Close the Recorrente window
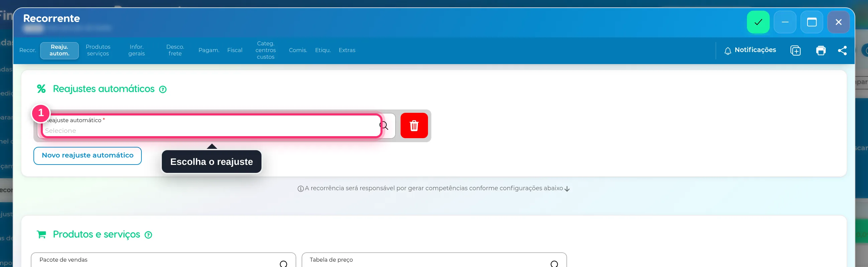 coord(838,22)
